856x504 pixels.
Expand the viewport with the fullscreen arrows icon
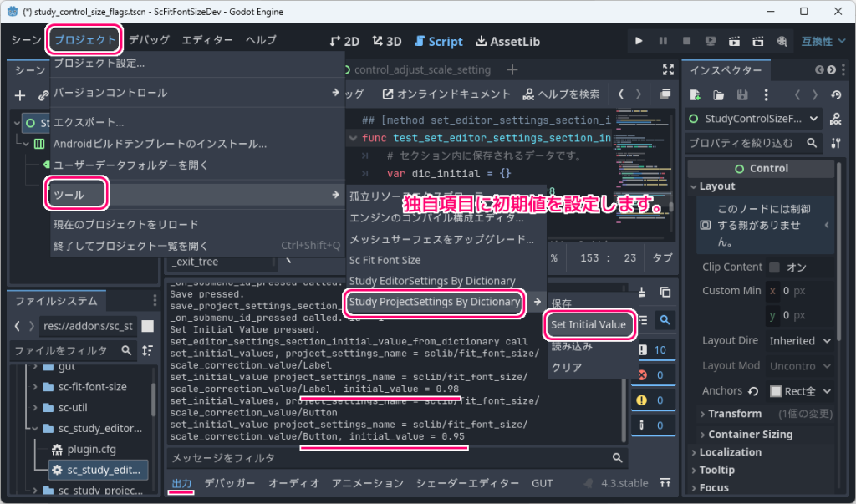tap(666, 70)
